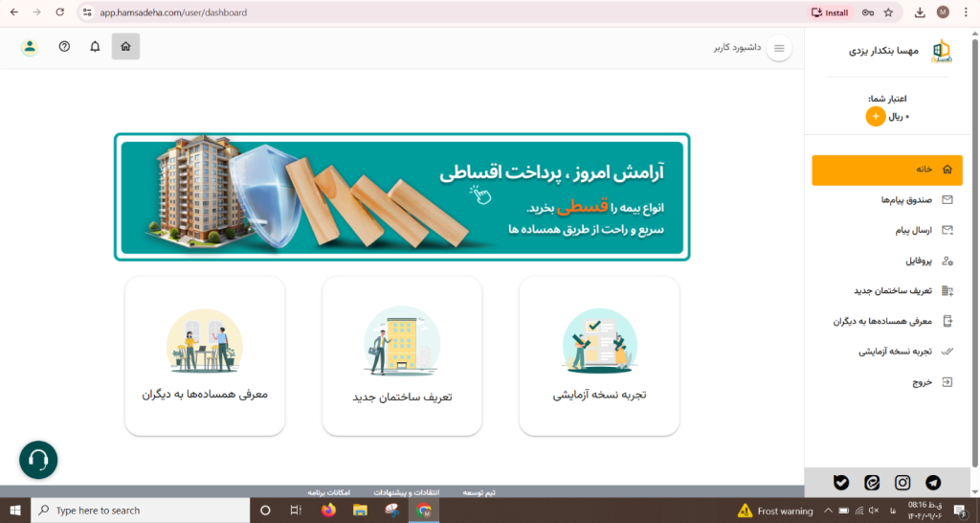
Task: Open the user avatar icon
Action: click(30, 47)
